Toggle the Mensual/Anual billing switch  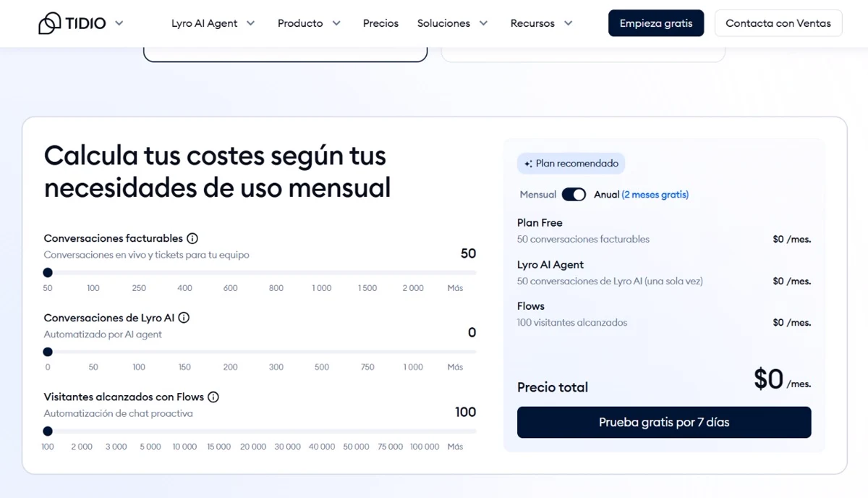574,195
